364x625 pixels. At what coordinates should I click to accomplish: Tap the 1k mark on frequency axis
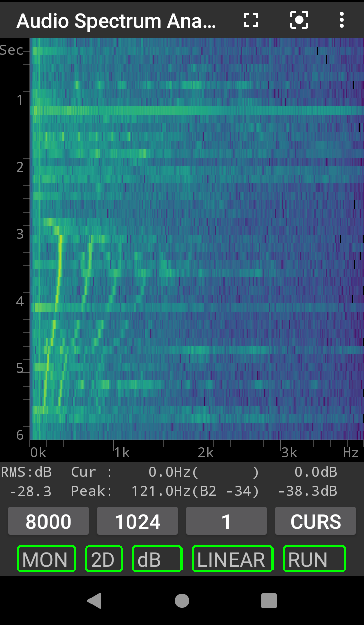[x=121, y=452]
